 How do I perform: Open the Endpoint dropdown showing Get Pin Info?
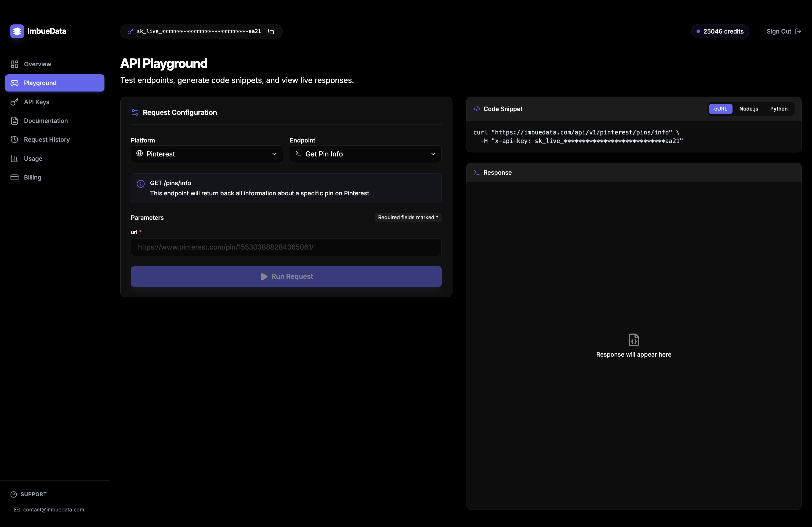[365, 154]
